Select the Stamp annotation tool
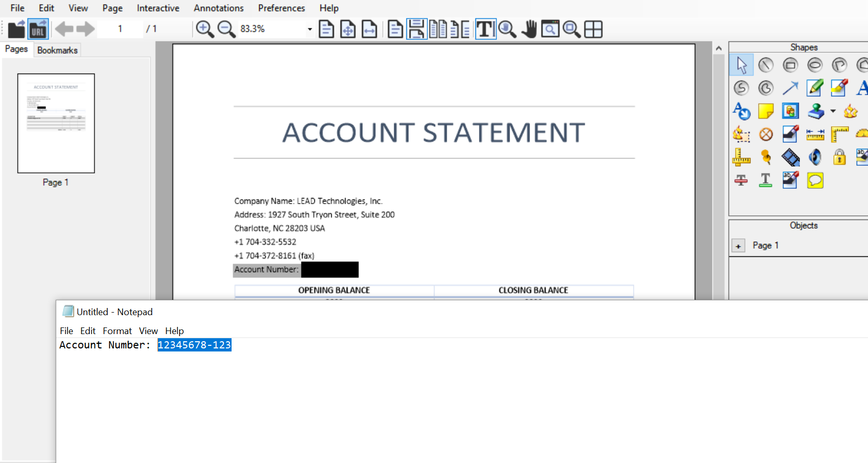This screenshot has height=463, width=868. (815, 111)
